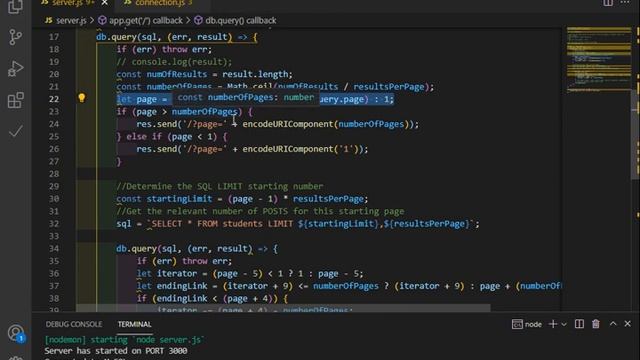The width and height of the screenshot is (640, 360).
Task: Click the commented console.log on line 19
Action: tap(174, 62)
